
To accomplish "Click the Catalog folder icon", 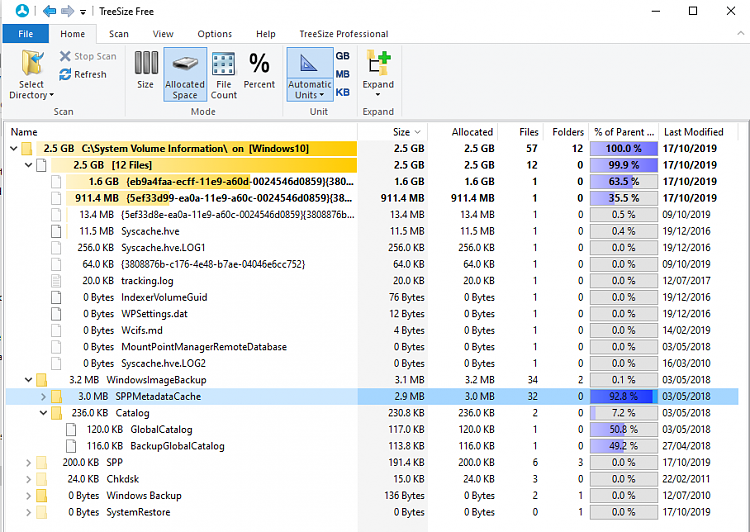I will (56, 413).
